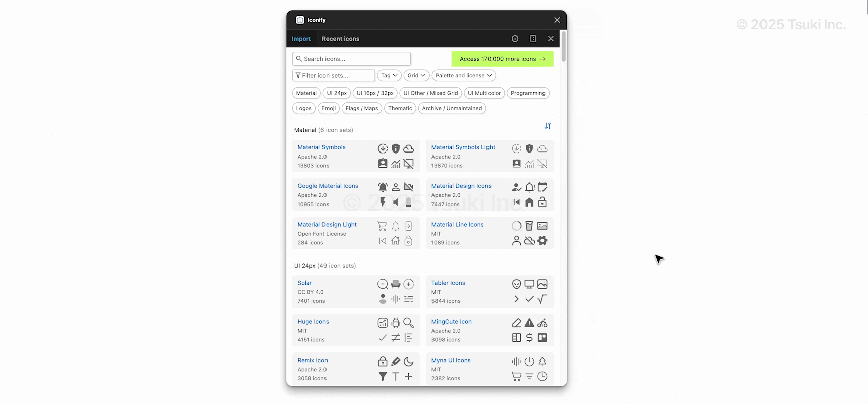Open the MingCute Icon set link
Screen dimensions: 868x404
point(451,322)
